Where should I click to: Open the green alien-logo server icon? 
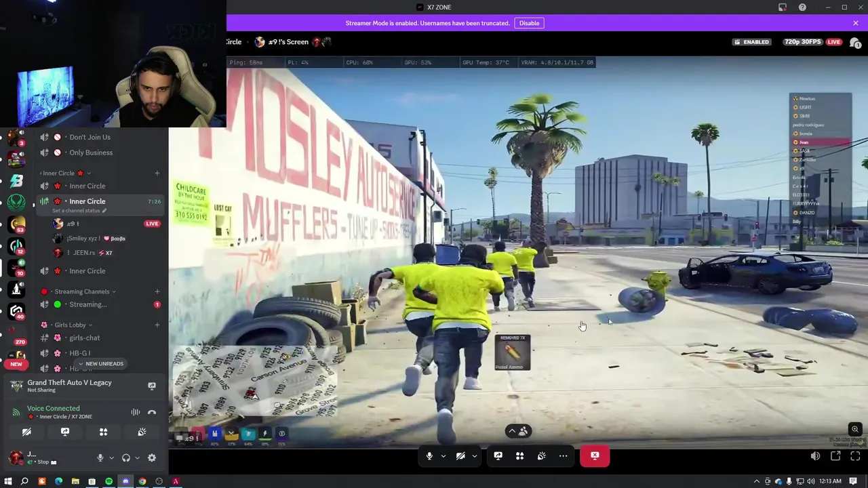coord(16,202)
